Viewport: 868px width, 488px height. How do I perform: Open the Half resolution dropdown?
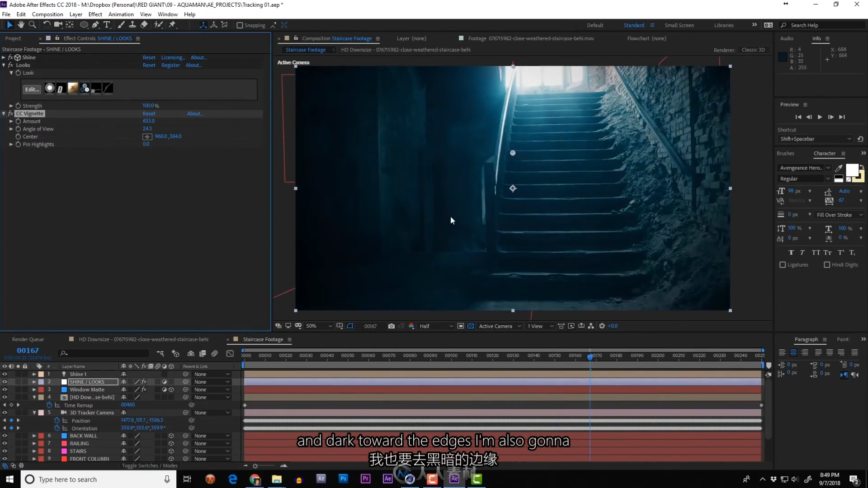click(436, 326)
